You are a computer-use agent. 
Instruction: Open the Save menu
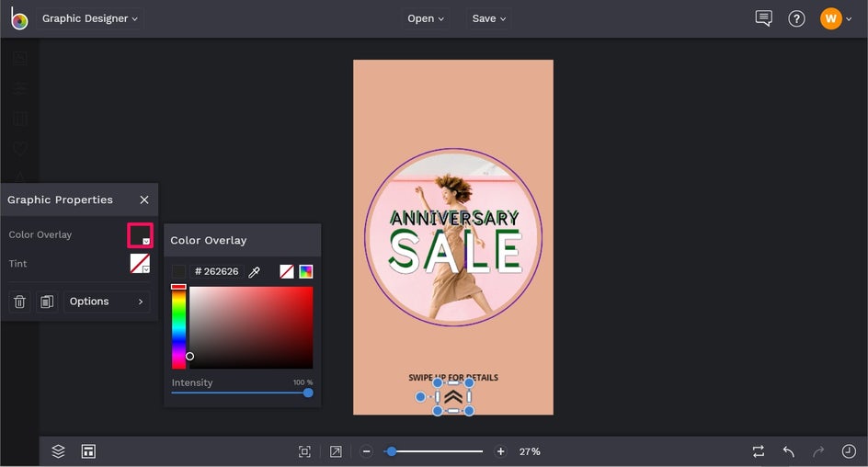pyautogui.click(x=489, y=18)
